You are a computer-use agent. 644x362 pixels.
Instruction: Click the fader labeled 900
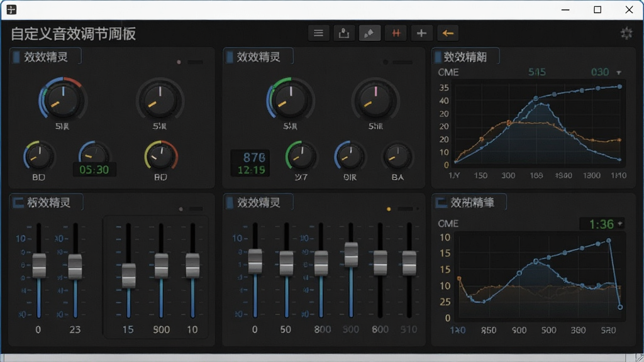click(161, 266)
